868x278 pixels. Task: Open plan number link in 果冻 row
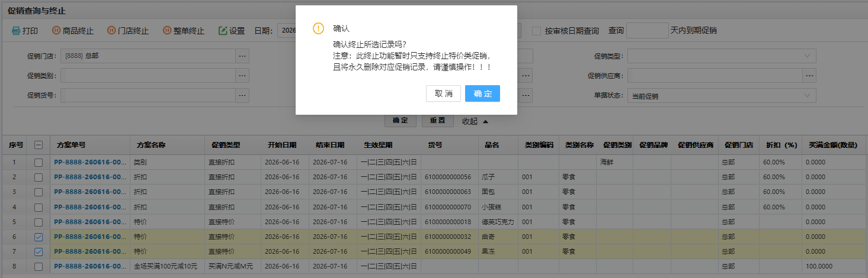click(x=90, y=252)
